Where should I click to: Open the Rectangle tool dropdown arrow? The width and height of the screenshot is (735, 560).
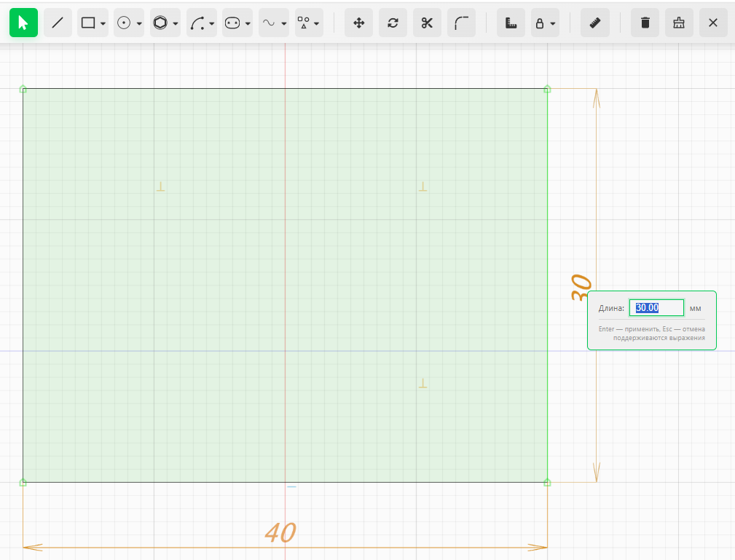point(103,23)
